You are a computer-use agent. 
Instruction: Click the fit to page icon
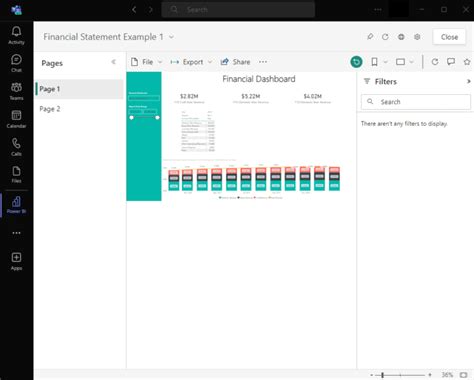point(463,375)
